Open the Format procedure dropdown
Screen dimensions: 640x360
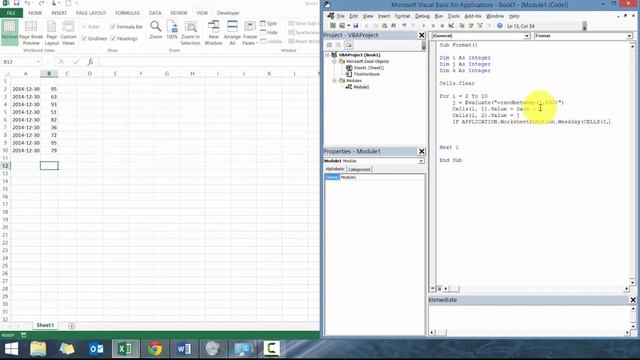click(x=629, y=36)
